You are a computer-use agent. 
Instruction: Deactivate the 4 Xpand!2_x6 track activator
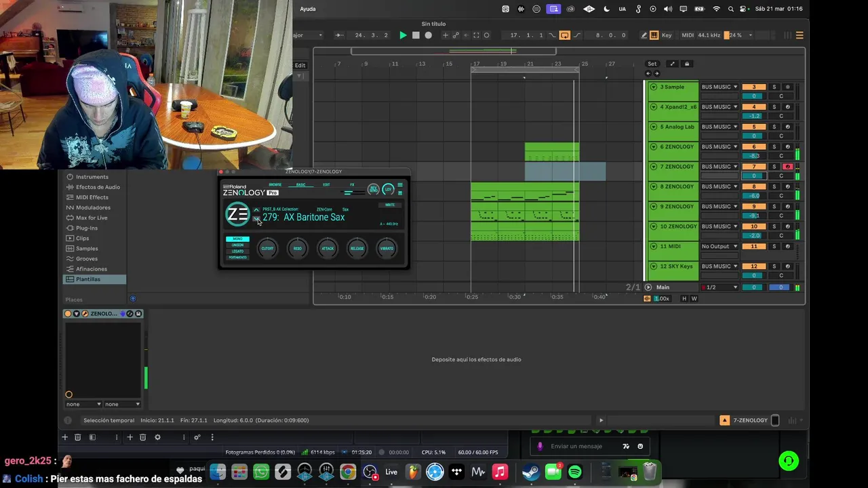coord(753,107)
